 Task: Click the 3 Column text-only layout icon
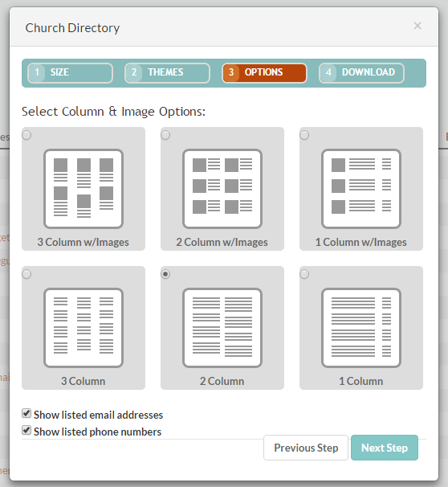pyautogui.click(x=83, y=328)
